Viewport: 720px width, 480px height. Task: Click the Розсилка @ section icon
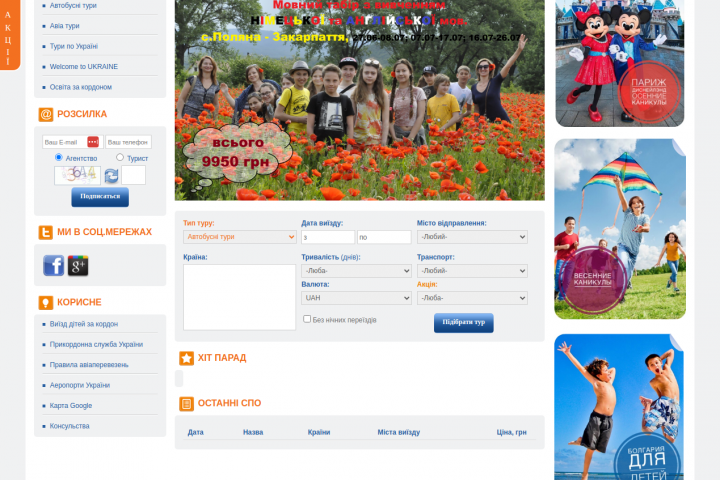(x=46, y=114)
